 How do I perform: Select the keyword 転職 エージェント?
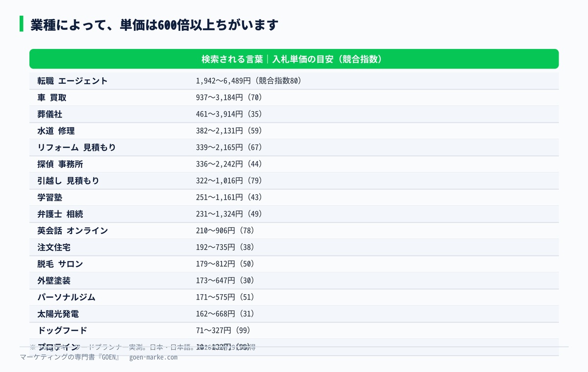tap(73, 81)
